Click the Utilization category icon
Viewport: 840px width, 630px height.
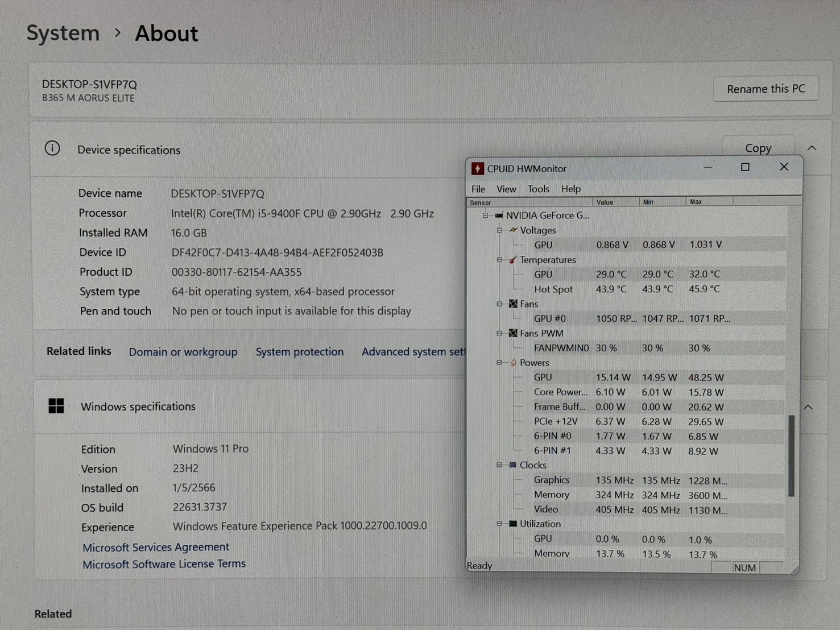pos(513,524)
